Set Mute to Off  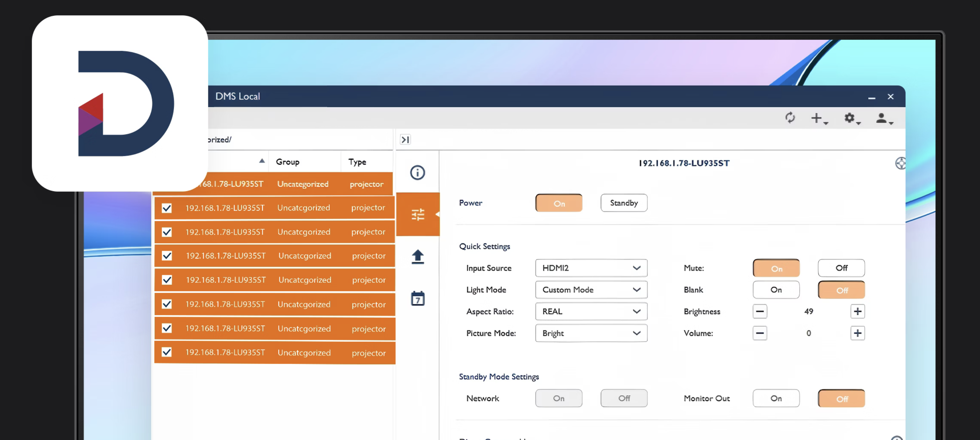click(841, 268)
